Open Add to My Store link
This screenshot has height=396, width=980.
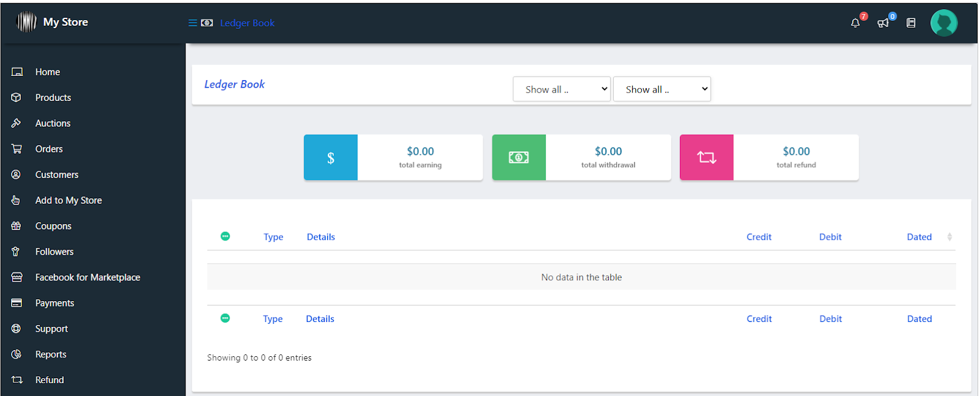69,201
